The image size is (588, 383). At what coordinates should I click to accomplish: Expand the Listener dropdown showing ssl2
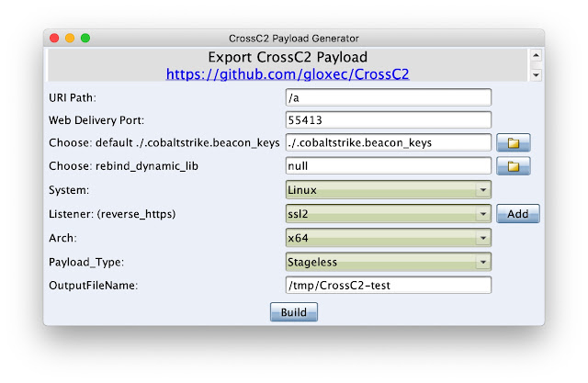click(388, 214)
